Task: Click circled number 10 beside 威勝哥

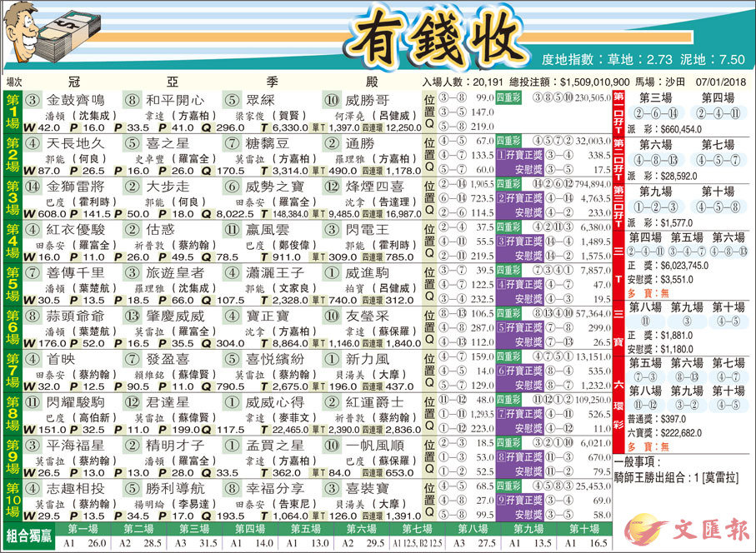Action: click(331, 100)
